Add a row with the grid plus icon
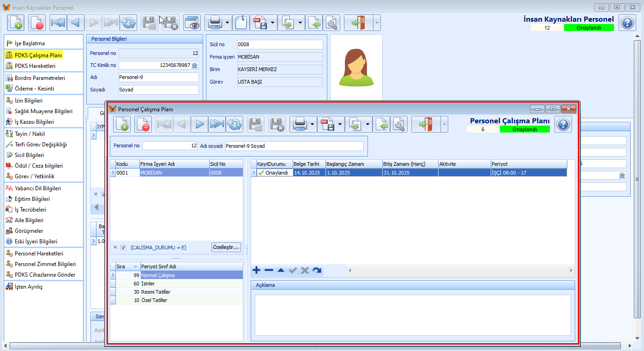Image resolution: width=644 pixels, height=351 pixels. [256, 270]
